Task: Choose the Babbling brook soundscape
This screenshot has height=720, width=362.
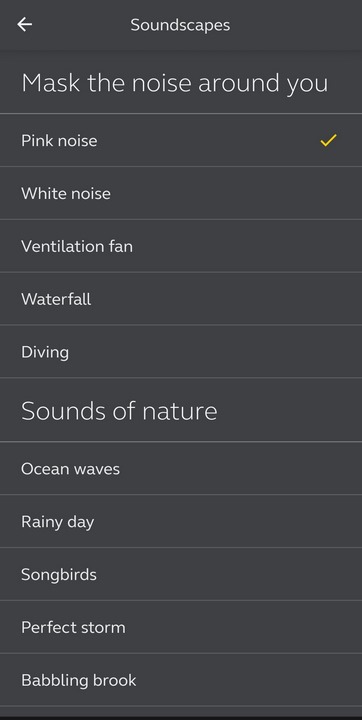Action: pos(181,680)
